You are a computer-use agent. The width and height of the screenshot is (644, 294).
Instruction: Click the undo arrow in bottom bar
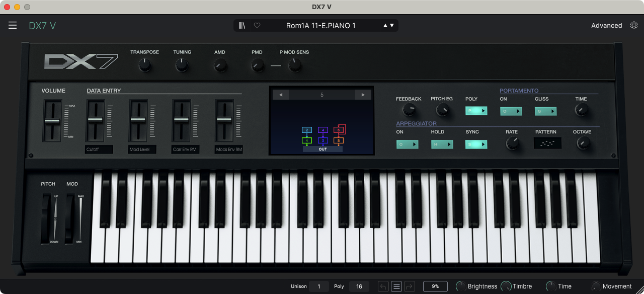[383, 286]
